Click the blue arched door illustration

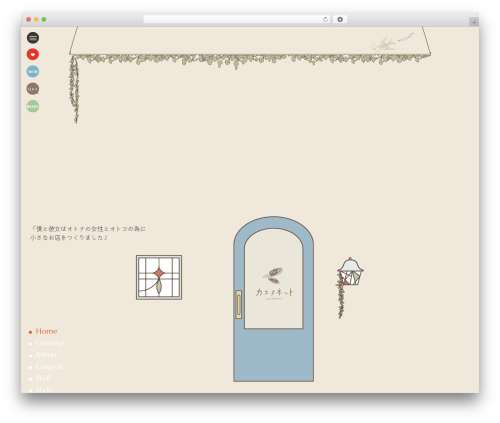[x=273, y=299]
